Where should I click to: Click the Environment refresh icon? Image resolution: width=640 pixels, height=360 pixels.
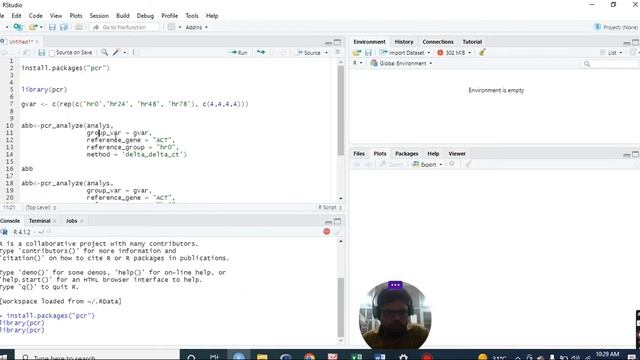(633, 53)
